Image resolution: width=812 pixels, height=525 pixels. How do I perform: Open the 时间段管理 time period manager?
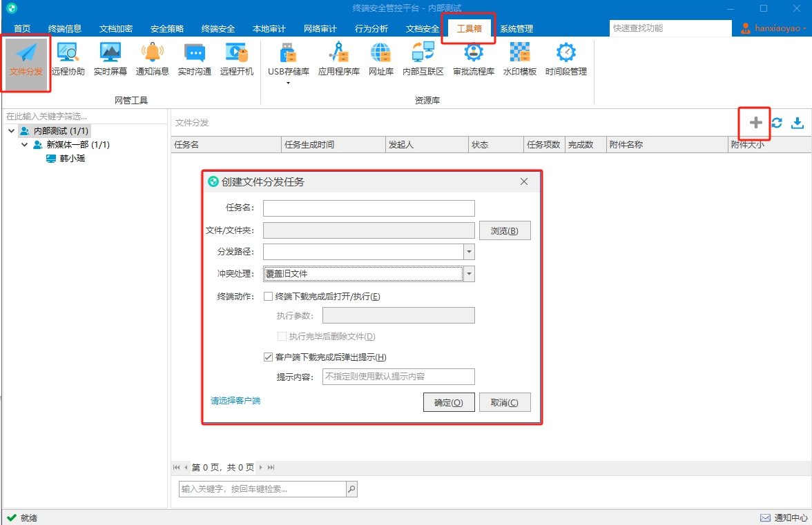tap(566, 59)
